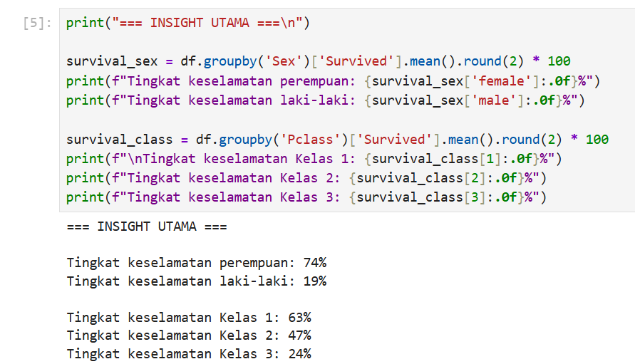Image resolution: width=635 pixels, height=364 pixels.
Task: Click the 'male' key in the f-string
Action: pyautogui.click(x=494, y=100)
